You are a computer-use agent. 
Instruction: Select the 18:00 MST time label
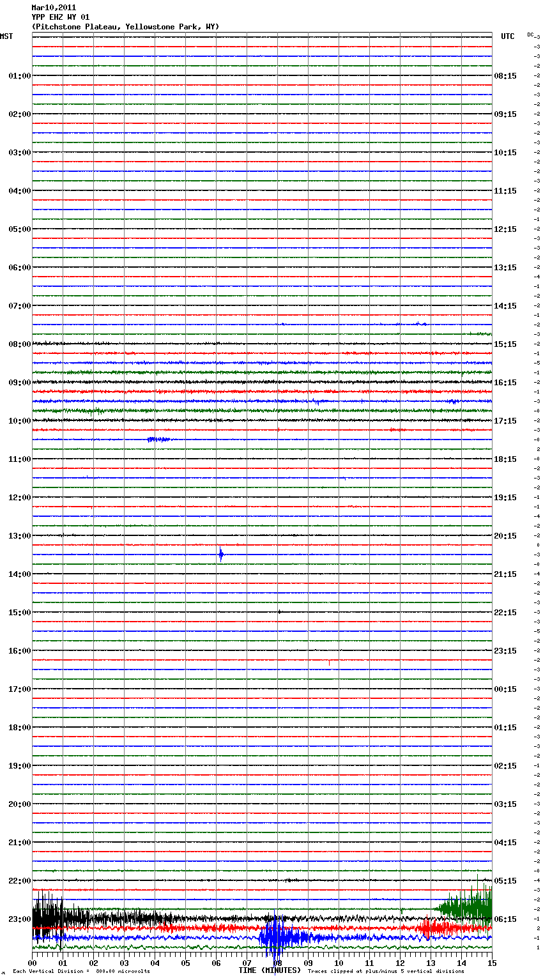click(20, 728)
